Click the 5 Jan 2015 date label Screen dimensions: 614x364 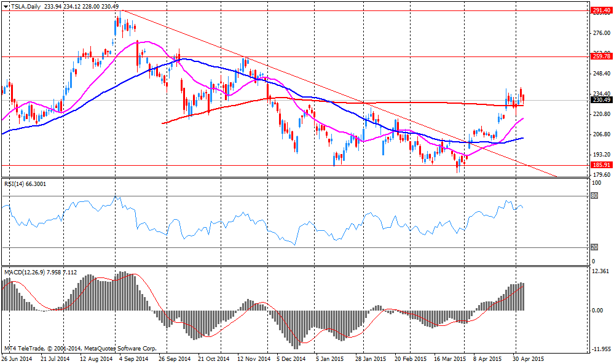(329, 358)
